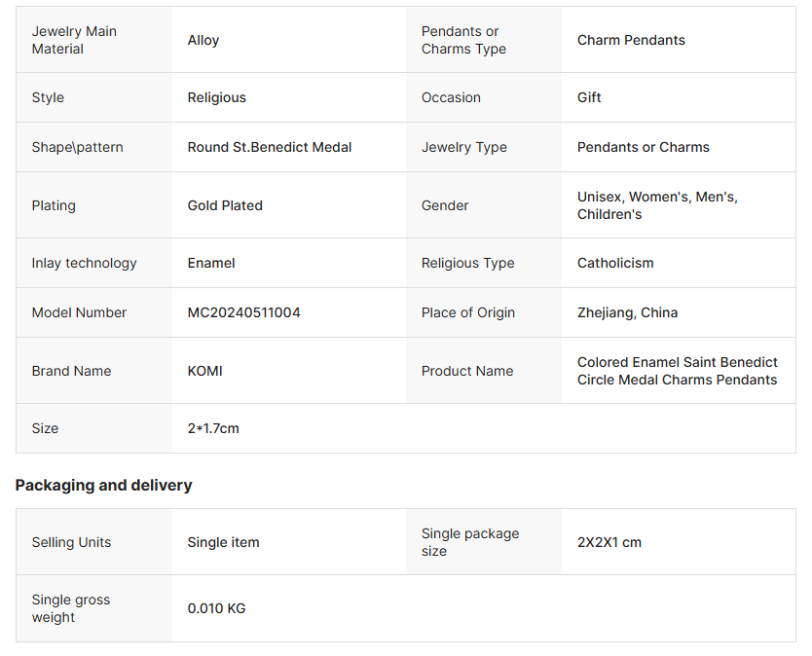The width and height of the screenshot is (812, 656).
Task: Click the Packaging and delivery heading
Action: 104,485
